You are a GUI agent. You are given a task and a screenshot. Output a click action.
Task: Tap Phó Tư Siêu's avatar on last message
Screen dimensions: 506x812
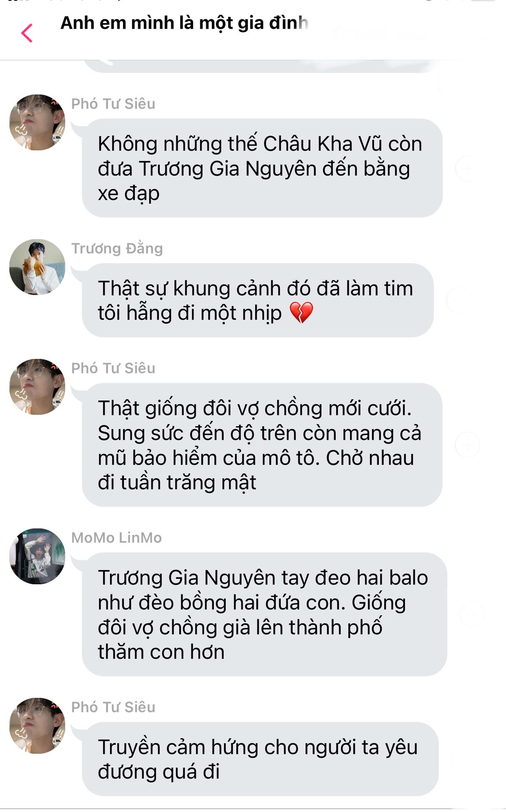(x=37, y=725)
